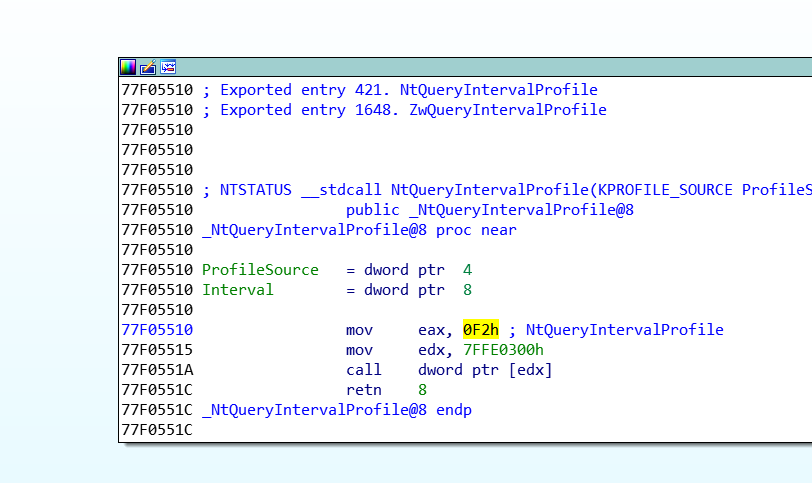812x483 pixels.
Task: Click the call instruction mnemonic
Action: click(x=363, y=370)
